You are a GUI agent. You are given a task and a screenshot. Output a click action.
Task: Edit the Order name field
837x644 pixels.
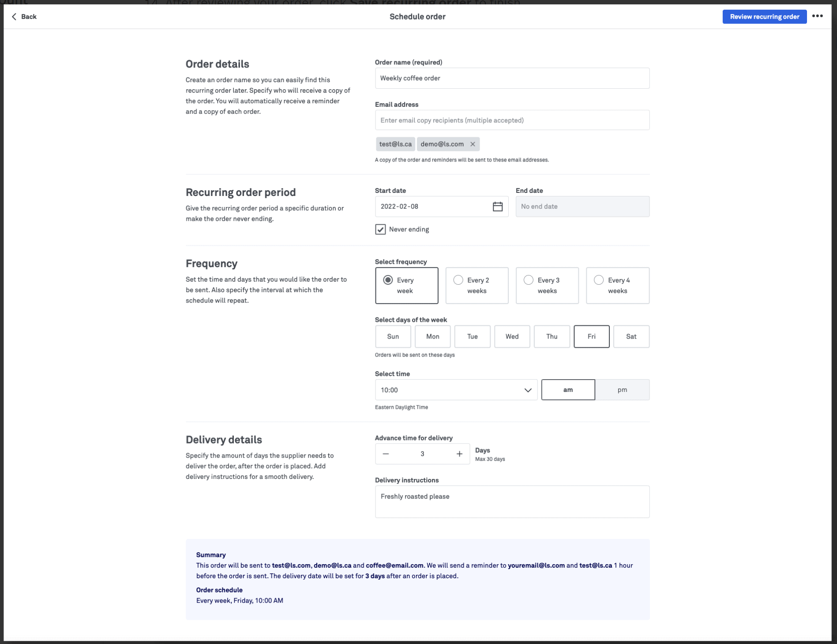pos(512,79)
